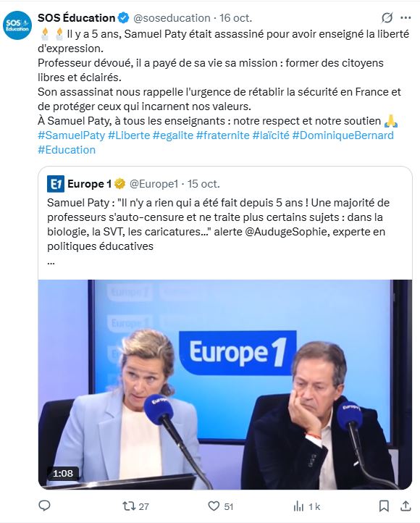
Task: Open the Europe 1 logo avatar
Action: pyautogui.click(x=55, y=184)
